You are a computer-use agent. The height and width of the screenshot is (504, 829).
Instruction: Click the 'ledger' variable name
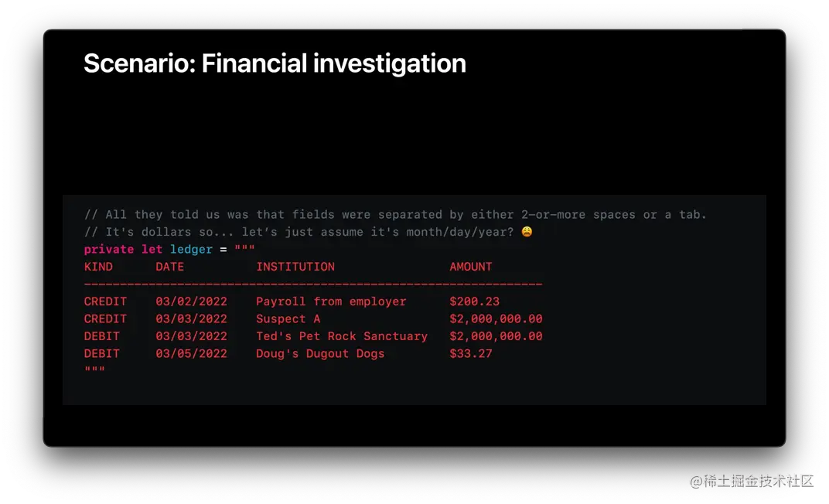(191, 250)
